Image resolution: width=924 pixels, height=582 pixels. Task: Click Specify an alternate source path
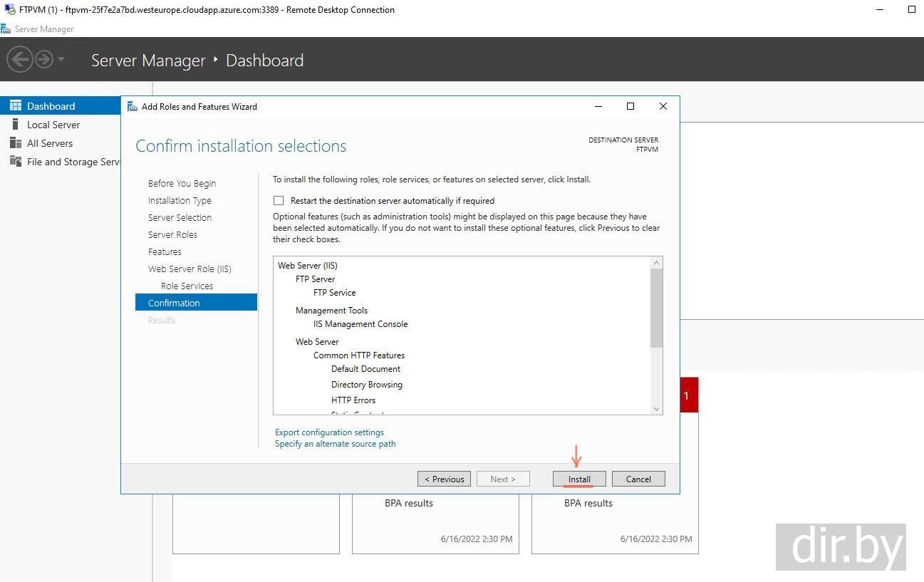[335, 444]
